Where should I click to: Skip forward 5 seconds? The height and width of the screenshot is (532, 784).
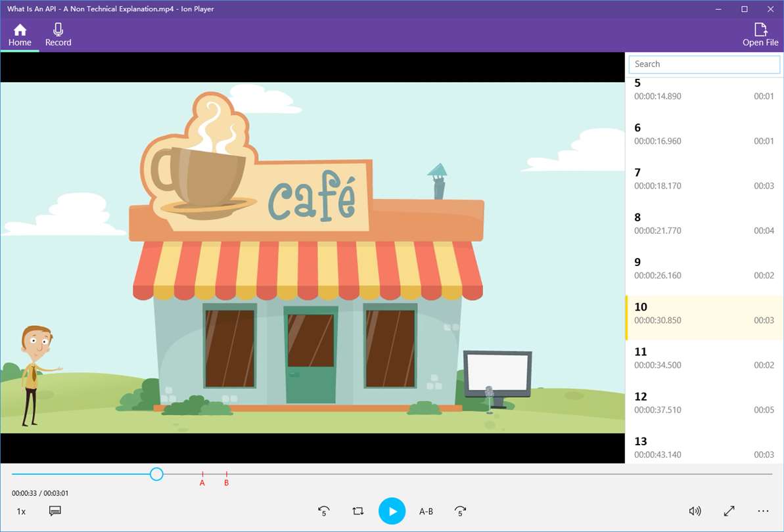tap(460, 511)
